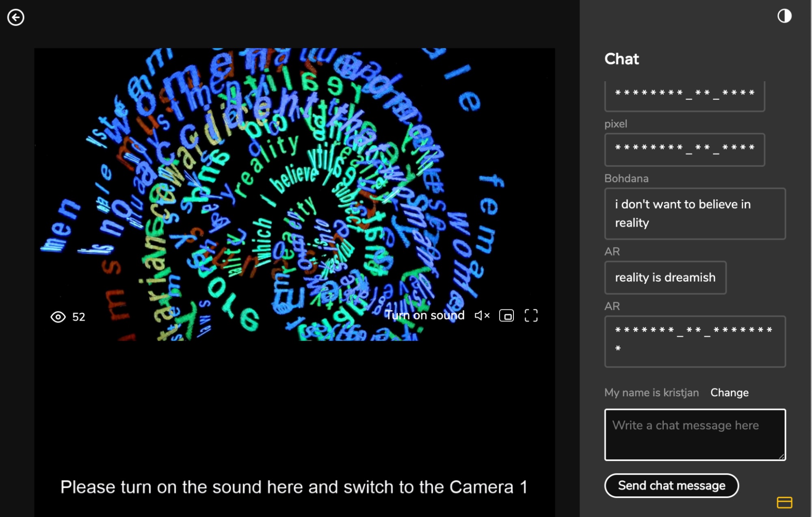
Task: Select the reality is dreamish message
Action: pos(665,277)
